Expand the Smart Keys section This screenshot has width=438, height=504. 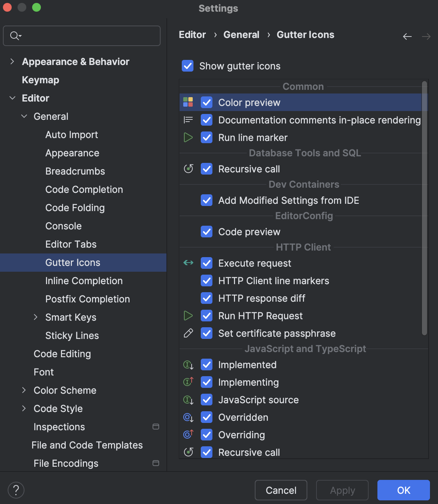tap(35, 317)
